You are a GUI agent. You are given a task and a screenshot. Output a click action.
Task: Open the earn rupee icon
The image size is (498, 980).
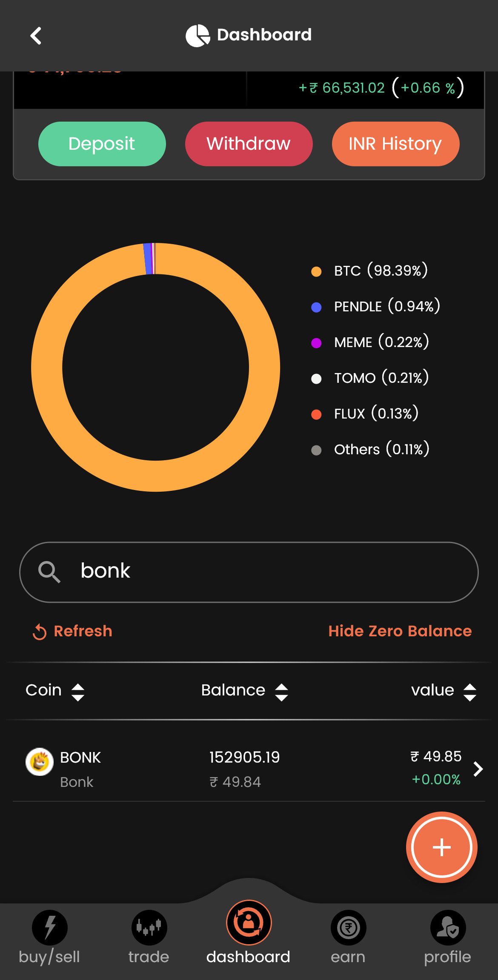click(x=348, y=927)
